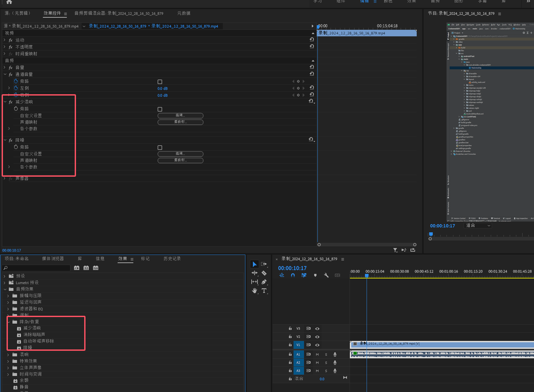534x392 pixels.
Task: Select the Slip tool
Action: pos(255,282)
